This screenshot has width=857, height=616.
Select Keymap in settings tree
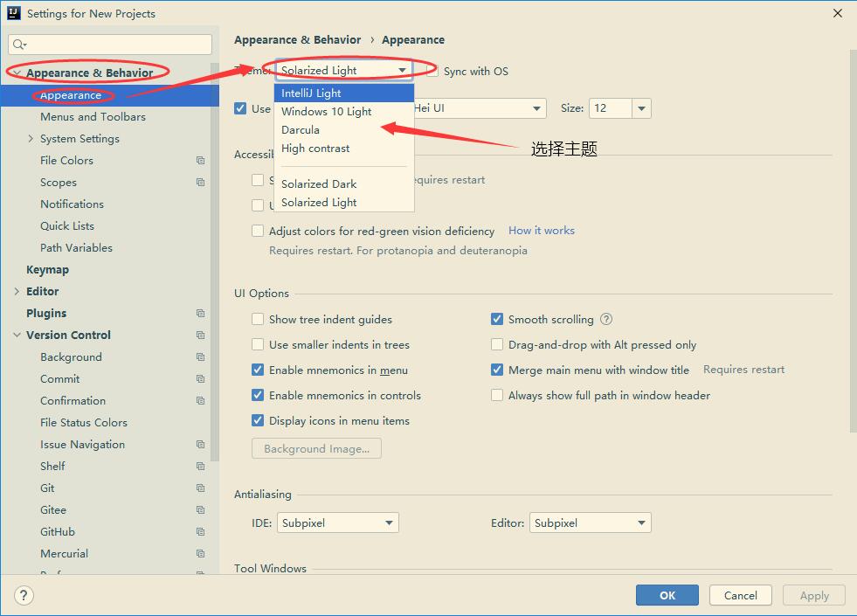click(x=47, y=269)
